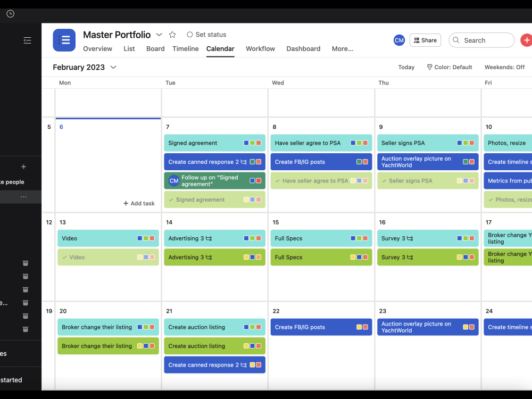Click the Share button
Screen dimensions: 532x399
pyautogui.click(x=425, y=40)
